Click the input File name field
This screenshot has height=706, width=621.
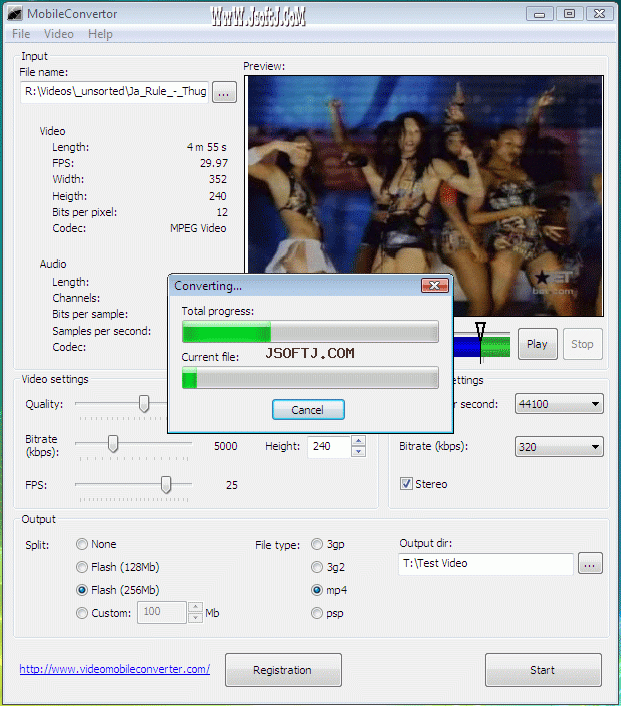point(115,92)
